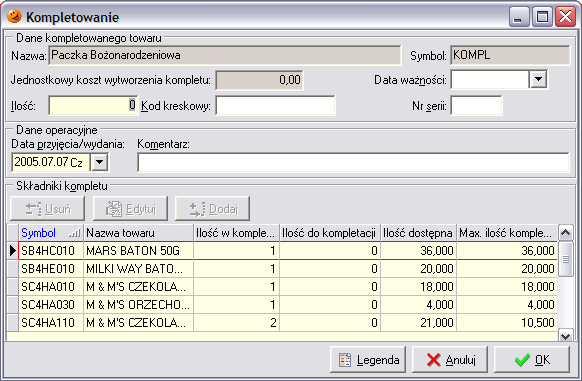The image size is (582, 381).
Task: Click the M & M'S ORZECHO... cell
Action: 138,305
